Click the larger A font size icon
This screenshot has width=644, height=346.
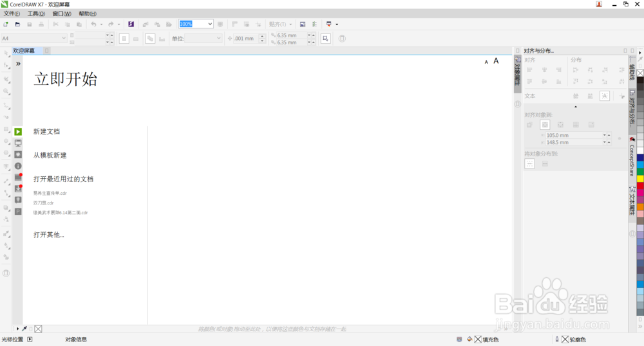point(496,61)
